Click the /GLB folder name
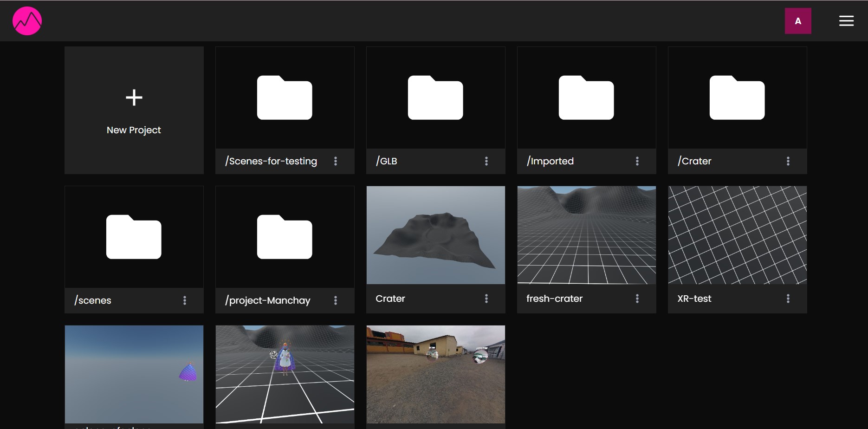Screen dimensions: 868x429 pos(387,161)
